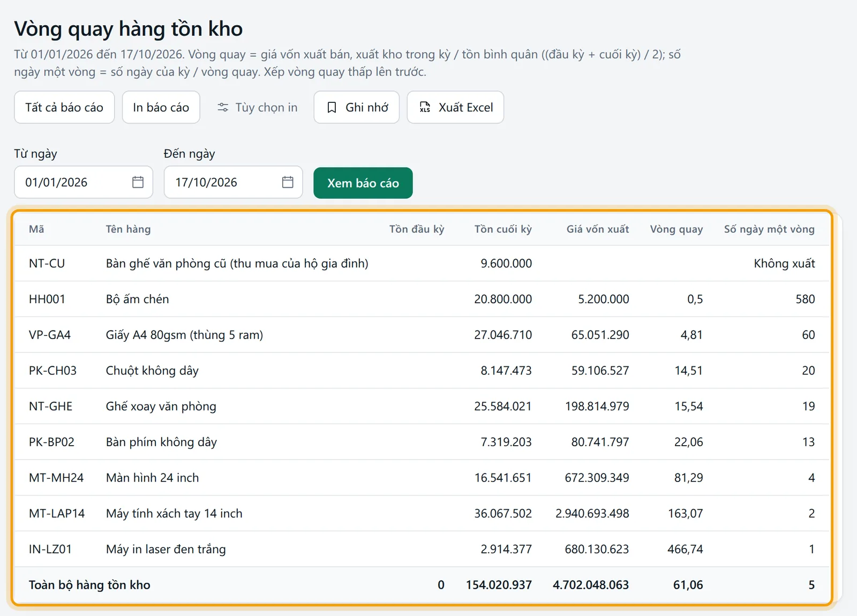Screen dimensions: 857x616
Task: Click calendar icon in Từ ngày field
Action: [x=138, y=182]
